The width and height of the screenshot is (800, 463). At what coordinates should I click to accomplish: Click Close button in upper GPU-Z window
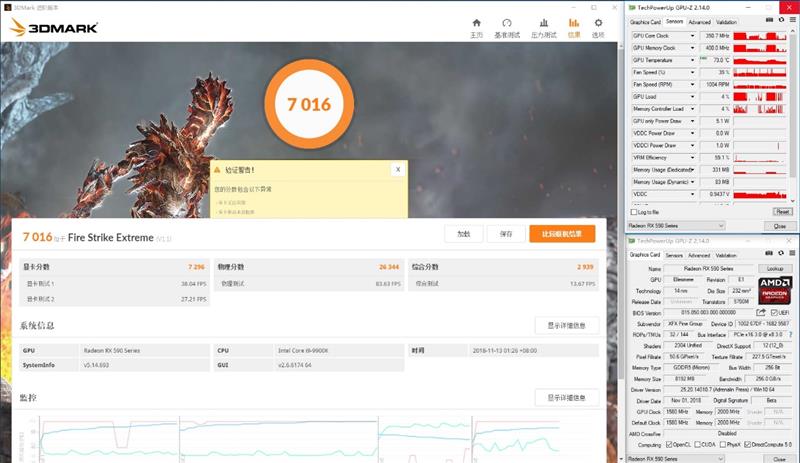click(x=780, y=226)
